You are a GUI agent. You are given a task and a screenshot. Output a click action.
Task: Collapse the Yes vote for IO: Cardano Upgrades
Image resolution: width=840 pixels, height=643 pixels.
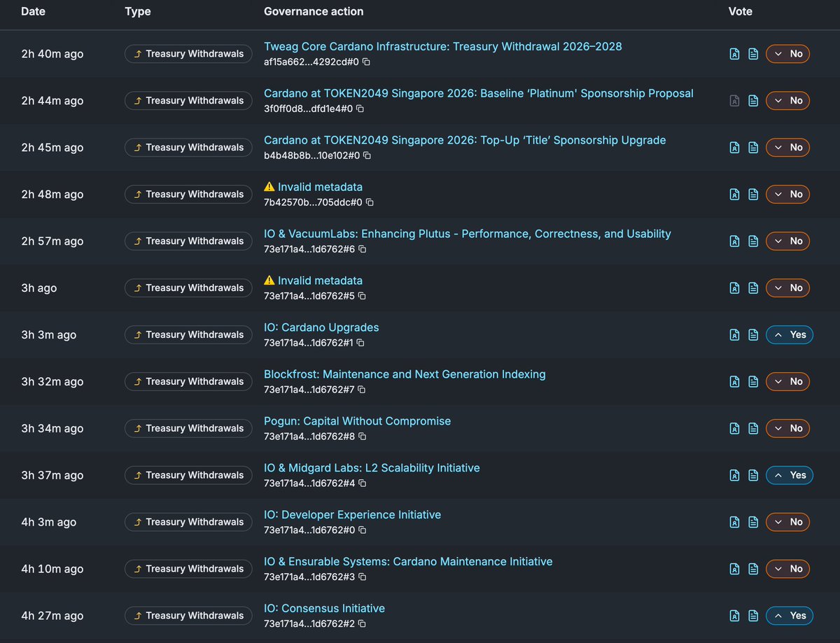790,335
